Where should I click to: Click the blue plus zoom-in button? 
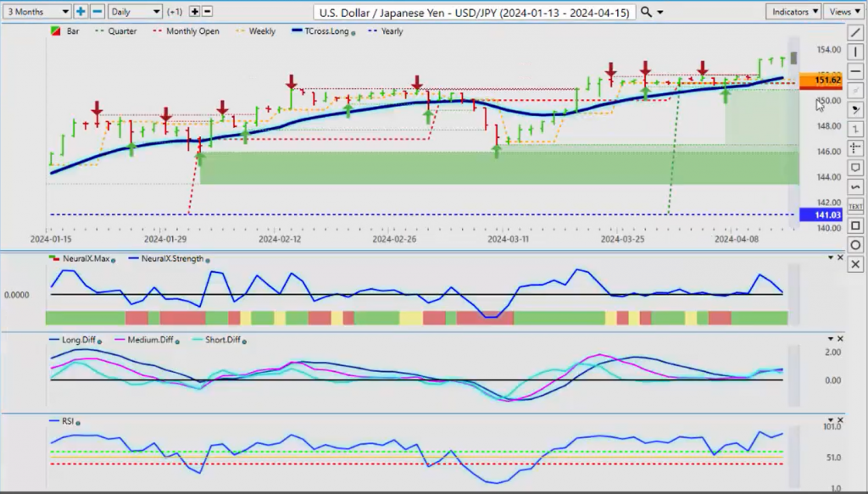pyautogui.click(x=81, y=11)
